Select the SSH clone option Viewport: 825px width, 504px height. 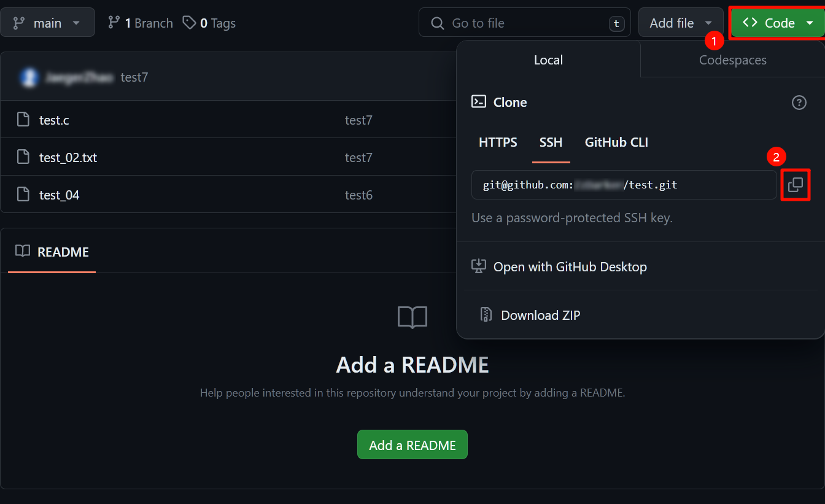tap(551, 142)
